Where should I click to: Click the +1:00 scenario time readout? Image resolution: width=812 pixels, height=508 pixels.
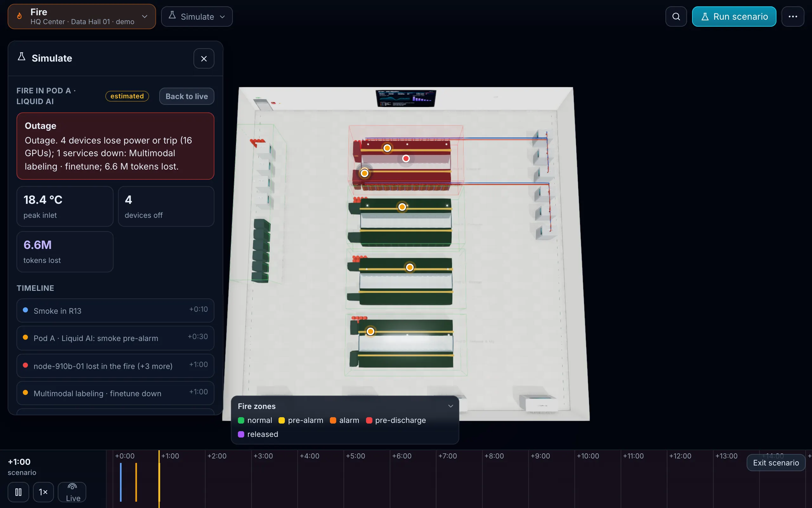(19, 462)
